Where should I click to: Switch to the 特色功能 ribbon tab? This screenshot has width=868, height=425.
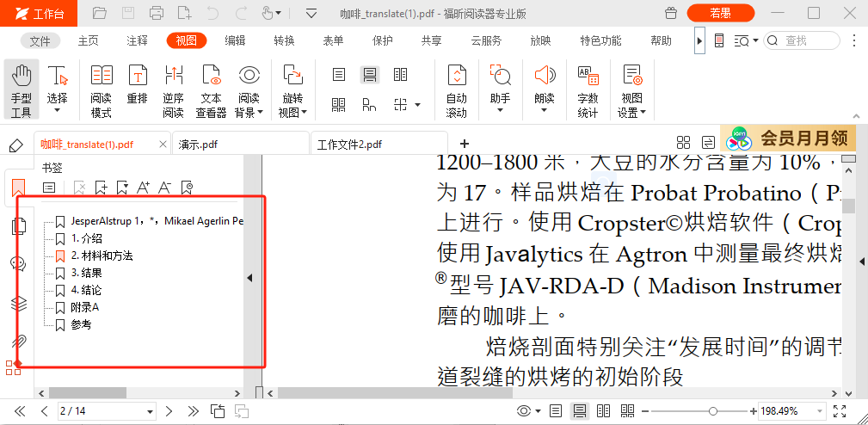(600, 41)
